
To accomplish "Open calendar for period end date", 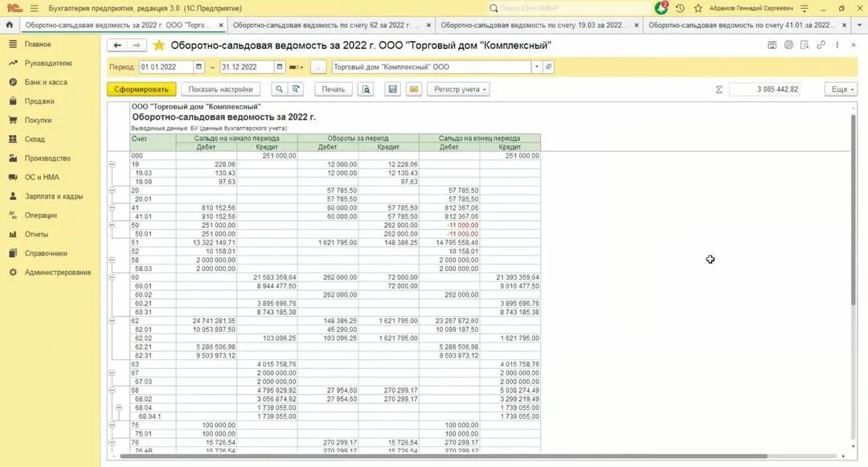I will pos(280,67).
